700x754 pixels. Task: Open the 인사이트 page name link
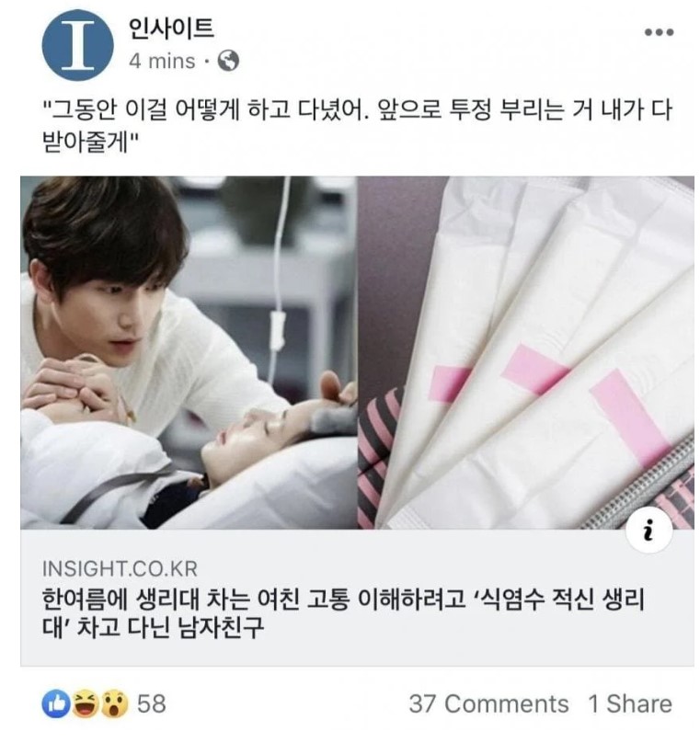pyautogui.click(x=171, y=29)
